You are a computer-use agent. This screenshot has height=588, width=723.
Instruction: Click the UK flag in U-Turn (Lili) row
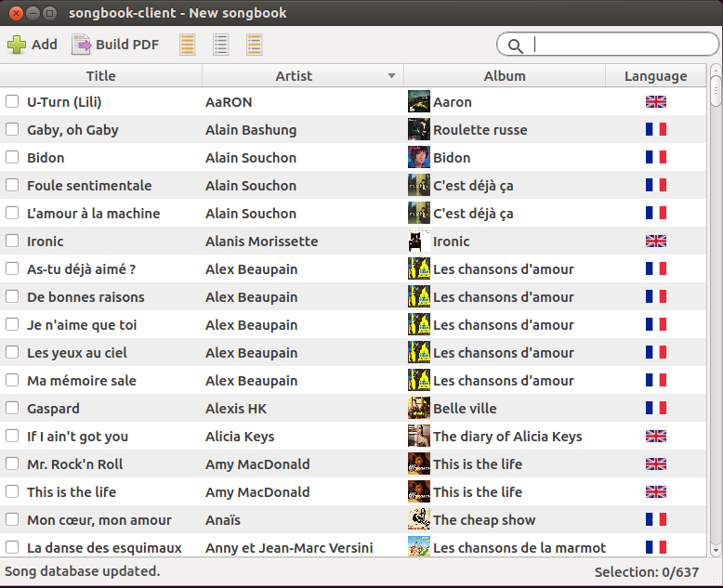(x=656, y=102)
